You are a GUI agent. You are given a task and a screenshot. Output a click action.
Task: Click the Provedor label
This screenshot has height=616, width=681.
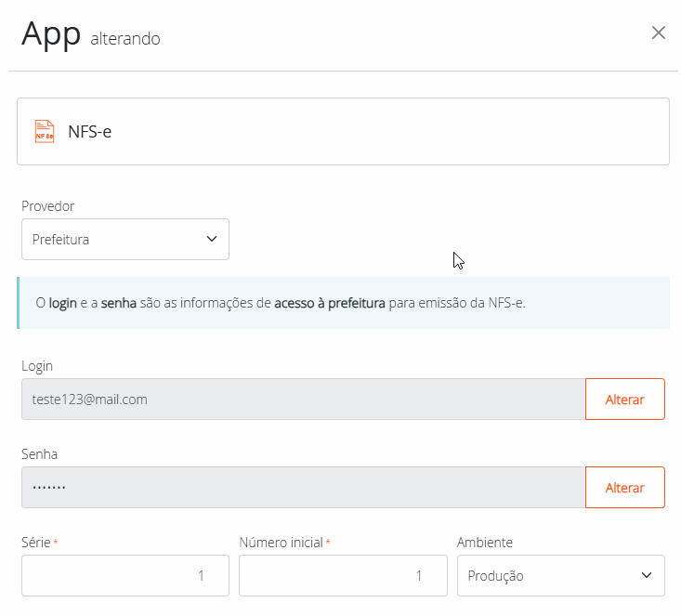[x=47, y=206]
